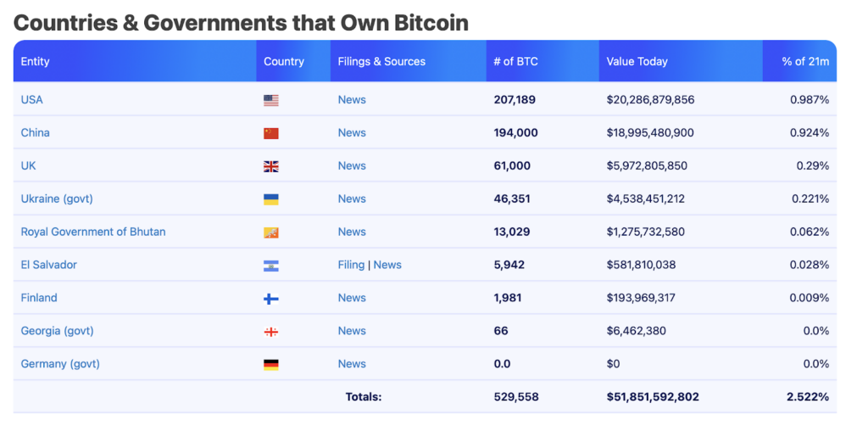868x437 pixels.
Task: Click the El Salvador flag icon
Action: pyautogui.click(x=270, y=266)
